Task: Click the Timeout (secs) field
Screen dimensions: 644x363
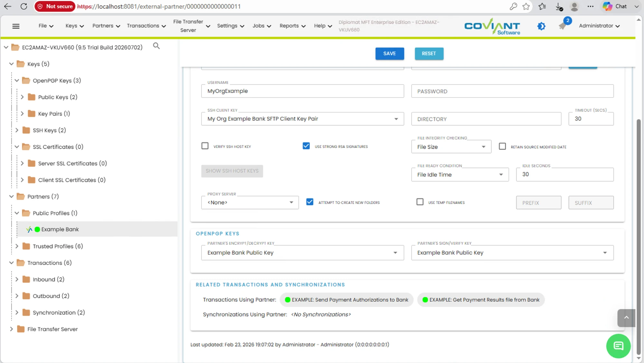Action: [x=591, y=119]
